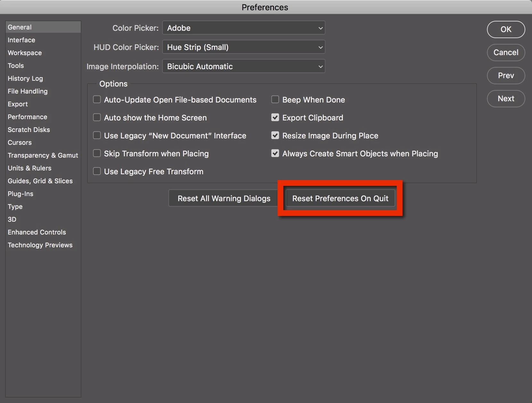The height and width of the screenshot is (403, 532).
Task: Click the OK button
Action: (506, 29)
